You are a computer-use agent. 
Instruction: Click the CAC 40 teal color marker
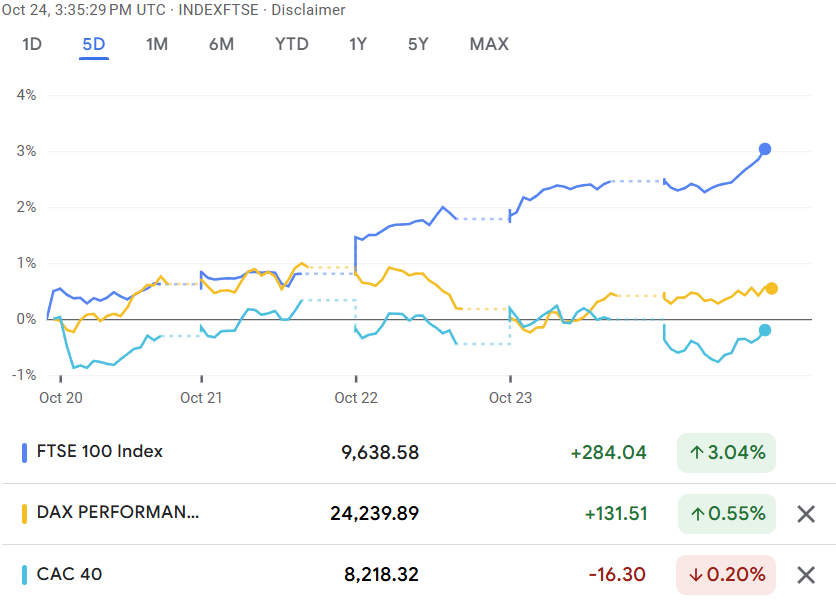point(25,575)
